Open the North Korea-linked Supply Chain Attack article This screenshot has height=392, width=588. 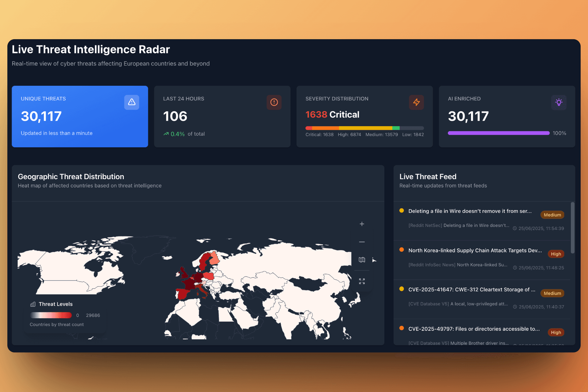(x=475, y=250)
